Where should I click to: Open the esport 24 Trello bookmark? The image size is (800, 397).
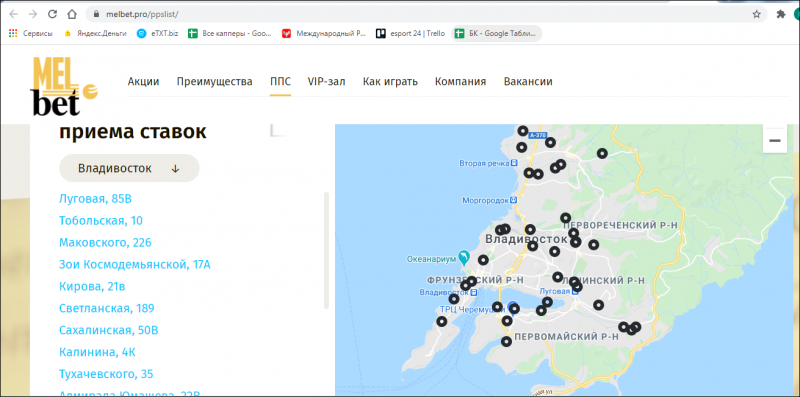pyautogui.click(x=410, y=34)
